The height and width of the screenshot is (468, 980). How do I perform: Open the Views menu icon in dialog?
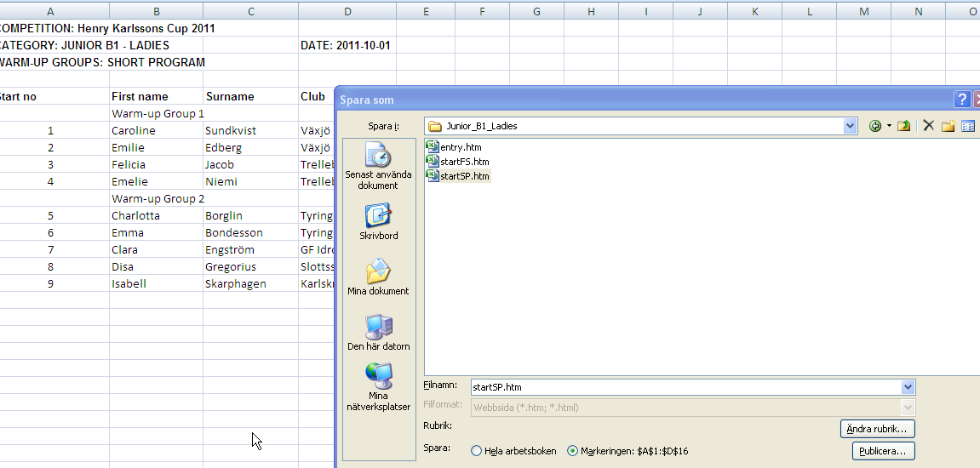[x=968, y=126]
